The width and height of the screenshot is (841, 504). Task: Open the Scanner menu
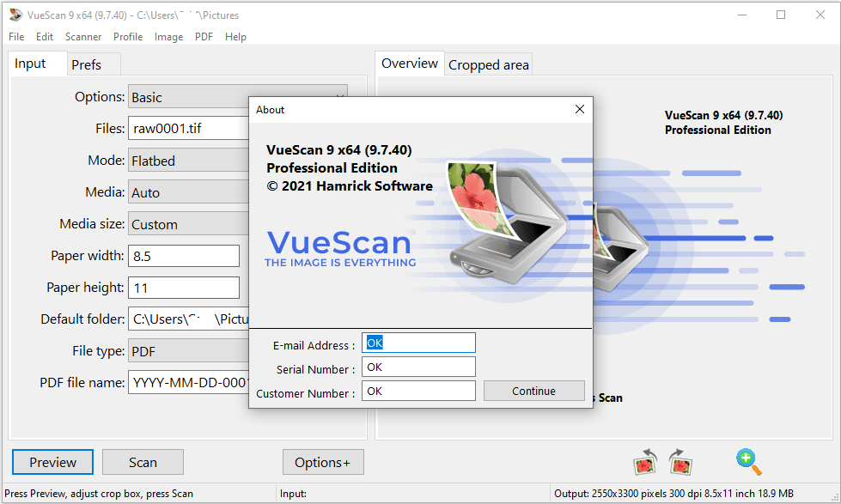[83, 36]
